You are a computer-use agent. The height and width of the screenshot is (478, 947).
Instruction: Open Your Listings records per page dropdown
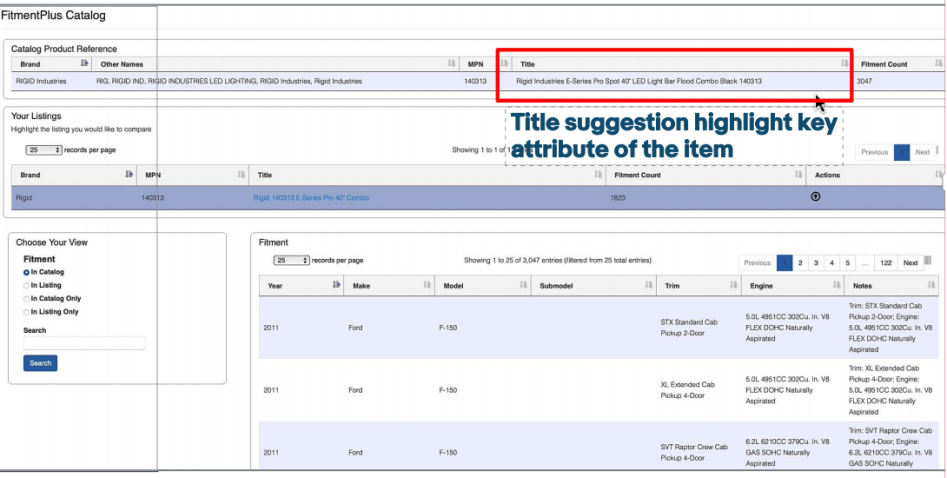click(x=44, y=150)
